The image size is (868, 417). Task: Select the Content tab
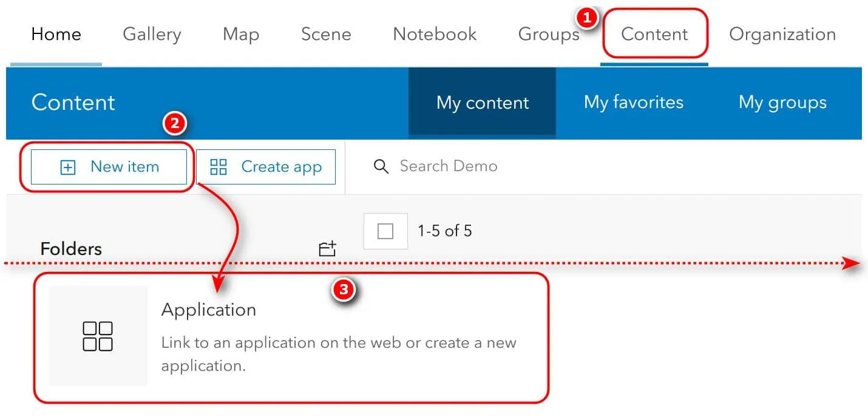tap(654, 34)
